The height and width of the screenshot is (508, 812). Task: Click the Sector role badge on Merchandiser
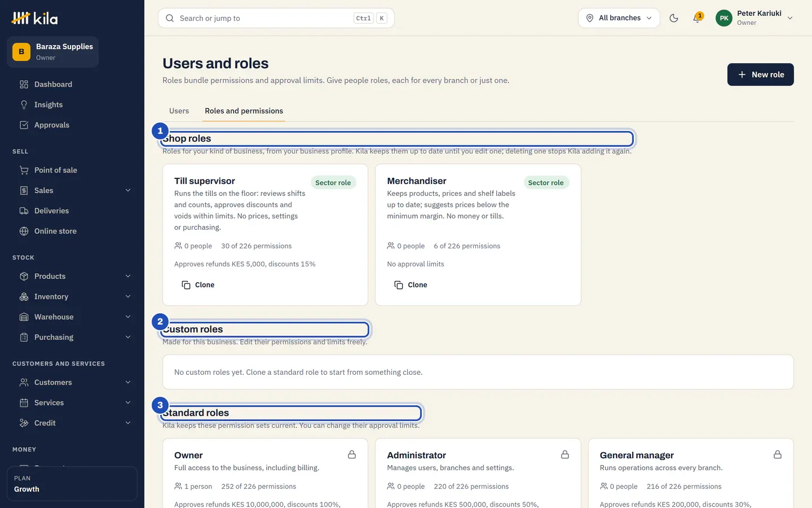click(546, 183)
